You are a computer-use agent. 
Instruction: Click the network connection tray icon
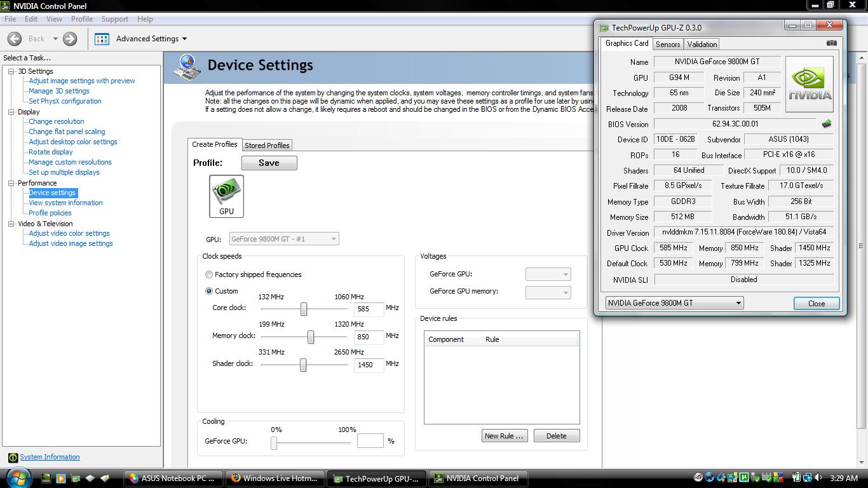coord(808,477)
